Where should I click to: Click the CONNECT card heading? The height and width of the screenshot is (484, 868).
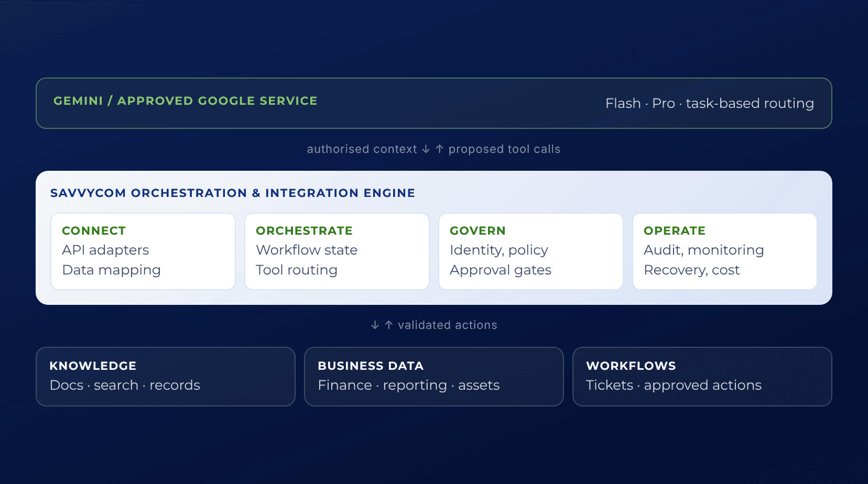(x=94, y=230)
